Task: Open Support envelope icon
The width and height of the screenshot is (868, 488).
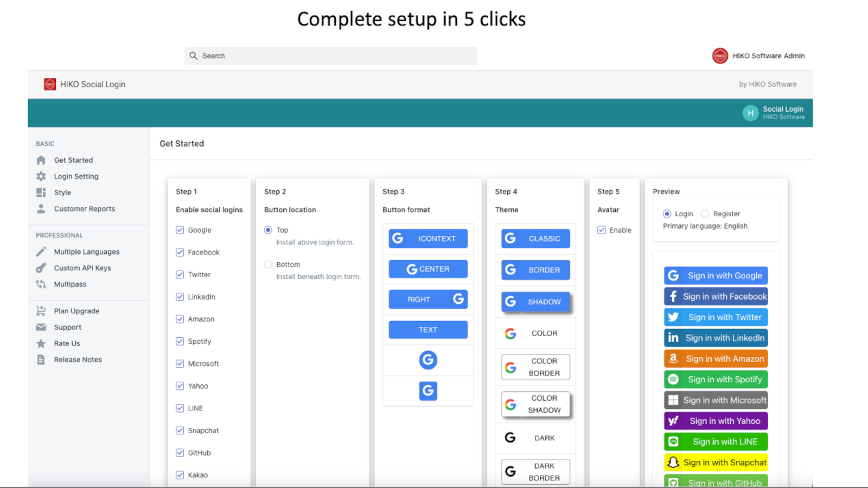Action: point(41,327)
